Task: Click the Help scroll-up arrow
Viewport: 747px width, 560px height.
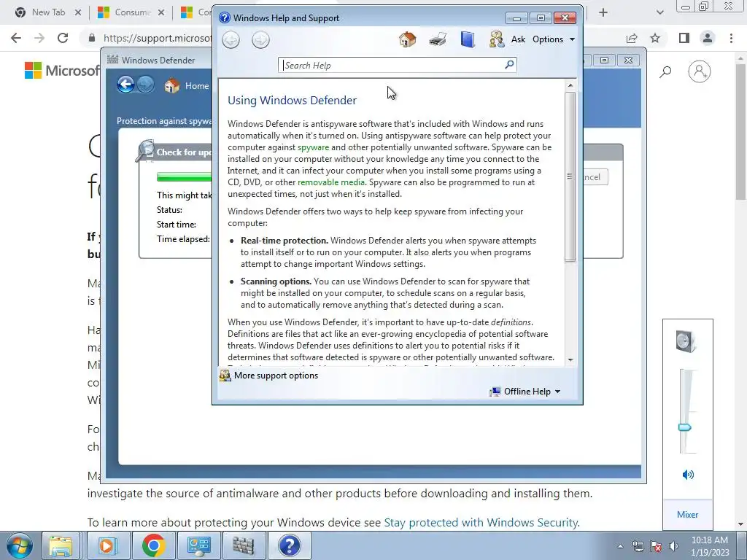Action: 570,85
